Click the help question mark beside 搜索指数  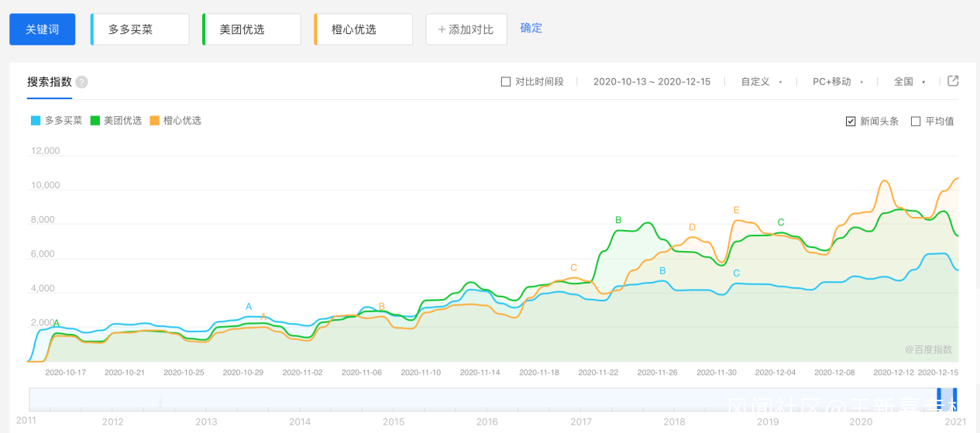pyautogui.click(x=81, y=82)
